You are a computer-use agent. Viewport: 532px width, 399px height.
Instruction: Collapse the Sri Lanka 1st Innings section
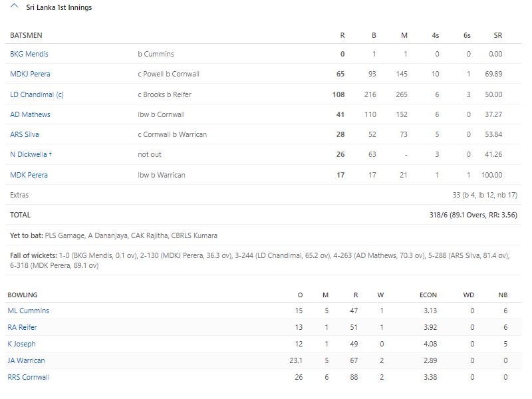[15, 7]
